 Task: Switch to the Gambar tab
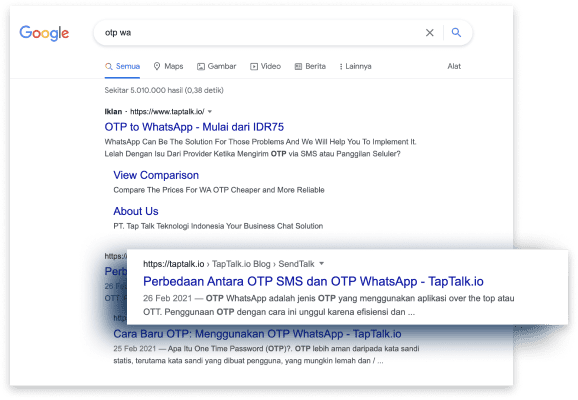pos(216,66)
